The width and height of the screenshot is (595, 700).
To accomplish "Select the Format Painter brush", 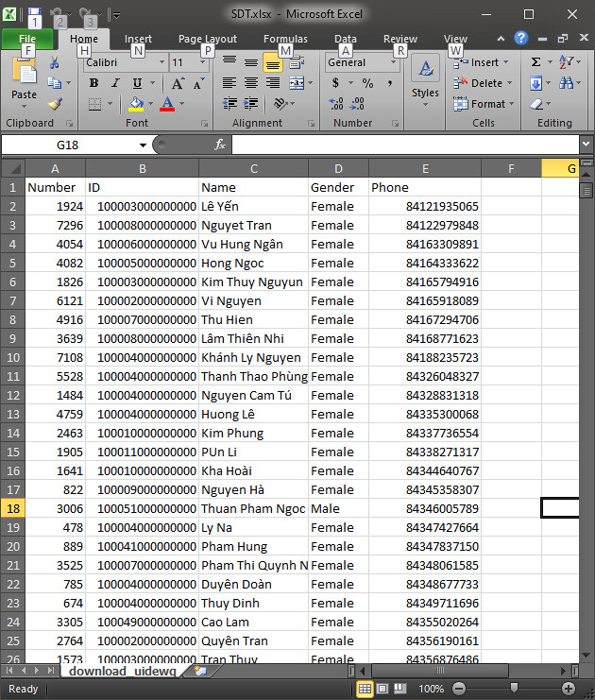I will pos(55,104).
